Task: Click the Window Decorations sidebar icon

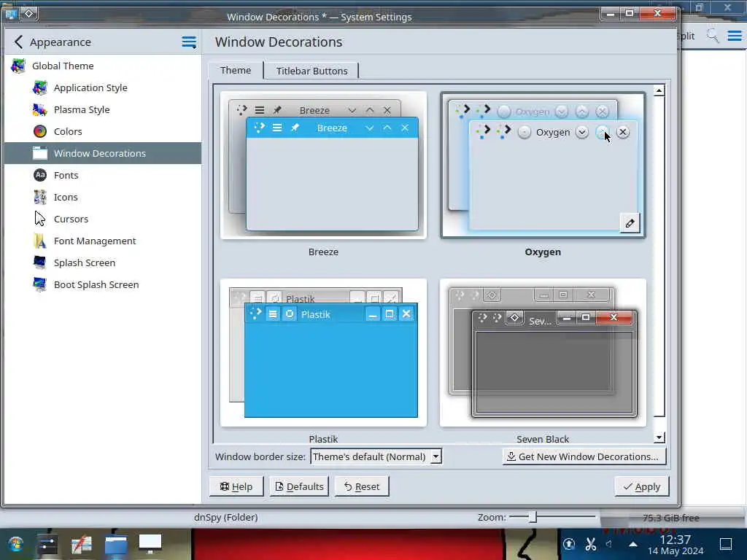Action: click(x=40, y=153)
